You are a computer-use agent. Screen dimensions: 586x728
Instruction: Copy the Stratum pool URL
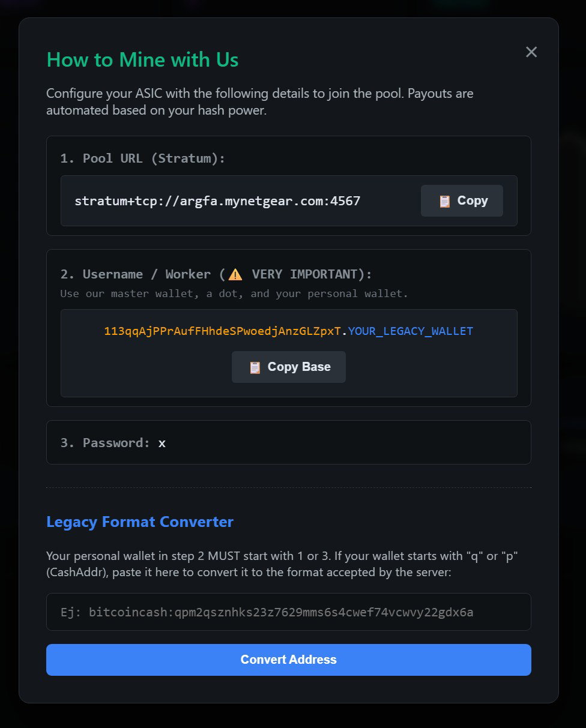pyautogui.click(x=462, y=200)
